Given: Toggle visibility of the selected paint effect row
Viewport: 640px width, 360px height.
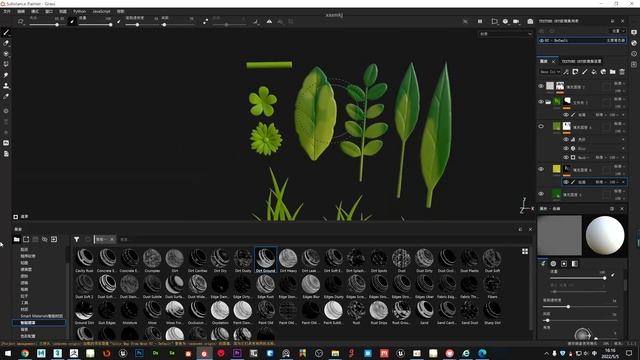Looking at the screenshot, I should [566, 182].
